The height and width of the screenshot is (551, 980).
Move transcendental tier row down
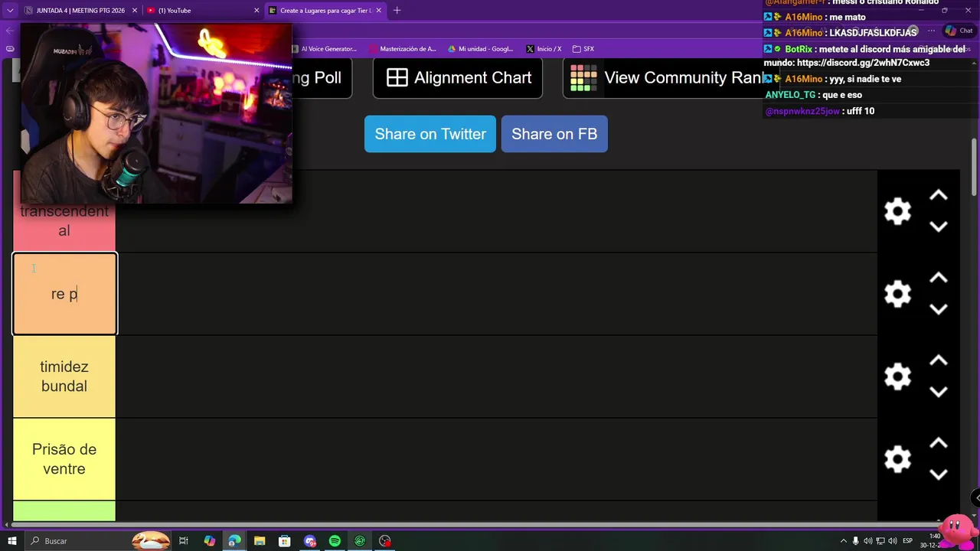(x=939, y=227)
